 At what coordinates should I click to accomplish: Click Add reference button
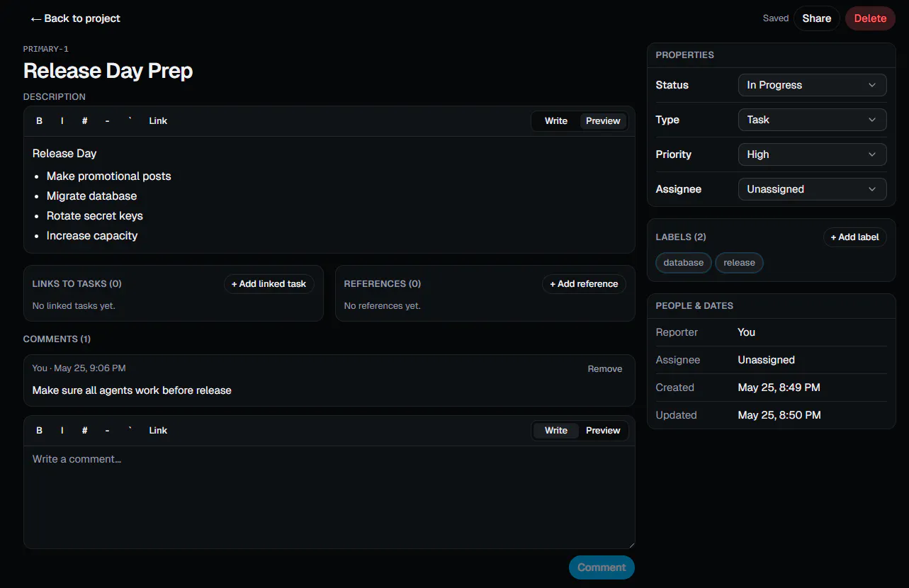click(584, 284)
